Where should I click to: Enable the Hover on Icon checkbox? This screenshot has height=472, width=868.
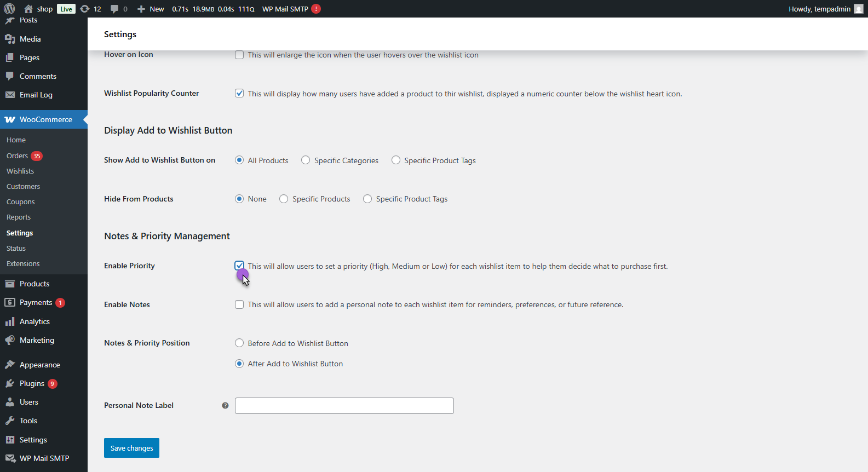239,55
